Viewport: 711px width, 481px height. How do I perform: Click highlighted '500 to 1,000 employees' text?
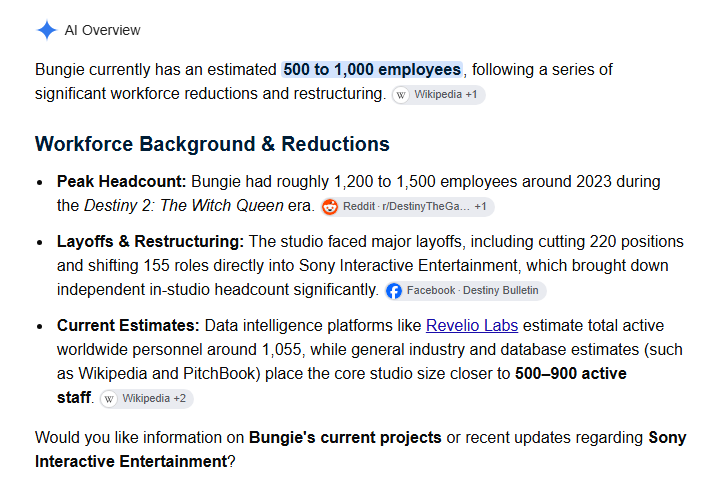click(372, 69)
